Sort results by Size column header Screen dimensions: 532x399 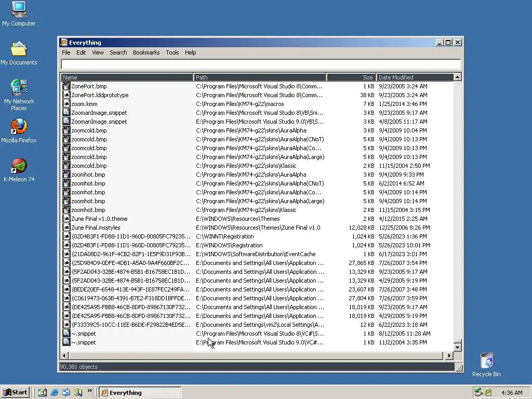click(x=351, y=77)
